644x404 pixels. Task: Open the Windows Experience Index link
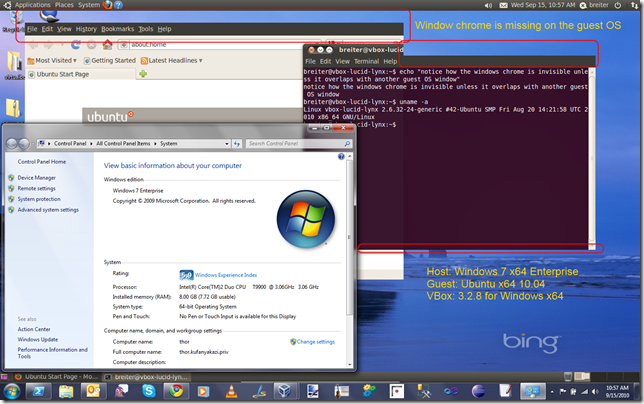pyautogui.click(x=225, y=274)
